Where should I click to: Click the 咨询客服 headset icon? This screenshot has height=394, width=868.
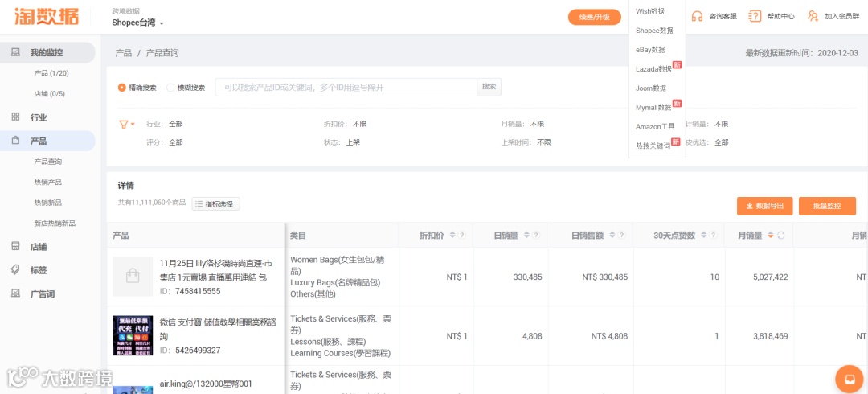point(697,17)
